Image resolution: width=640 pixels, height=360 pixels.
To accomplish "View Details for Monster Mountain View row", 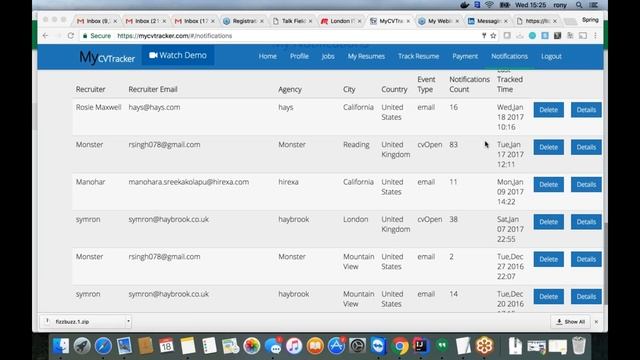I will (x=586, y=259).
